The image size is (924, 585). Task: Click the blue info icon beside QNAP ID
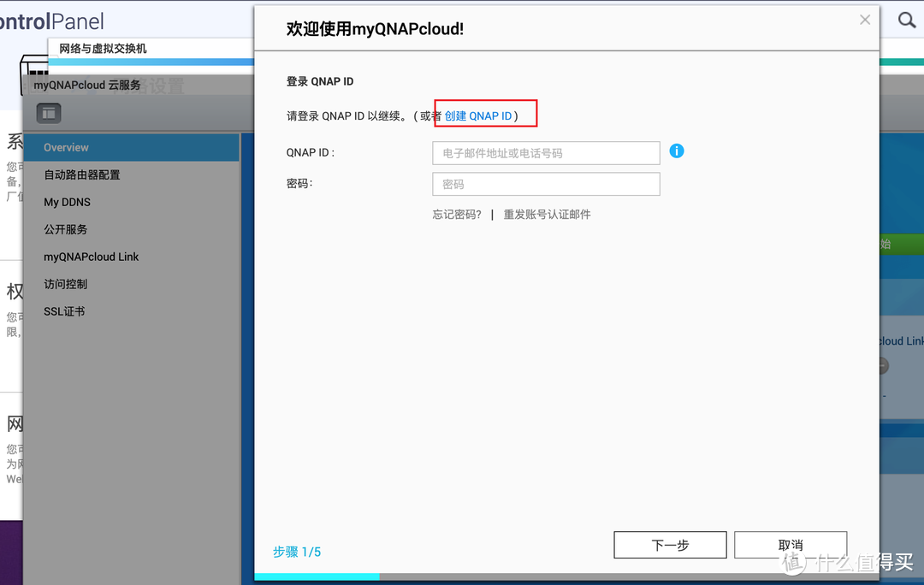point(676,151)
